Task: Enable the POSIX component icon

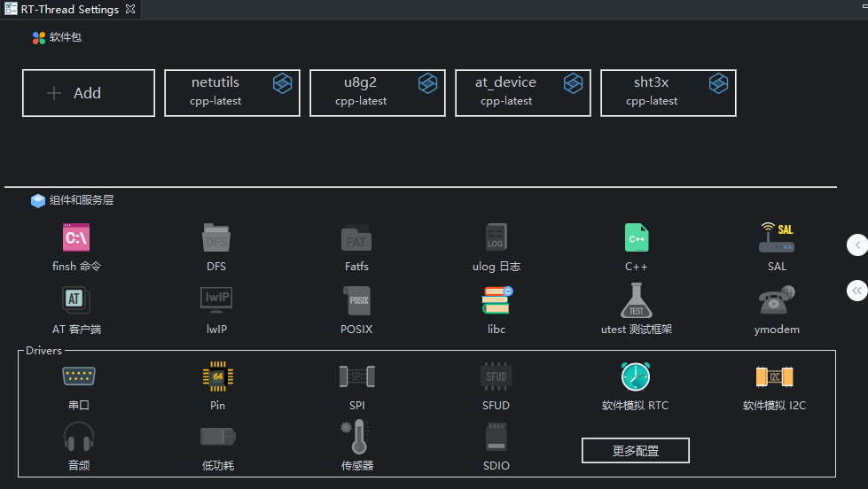Action: point(356,300)
